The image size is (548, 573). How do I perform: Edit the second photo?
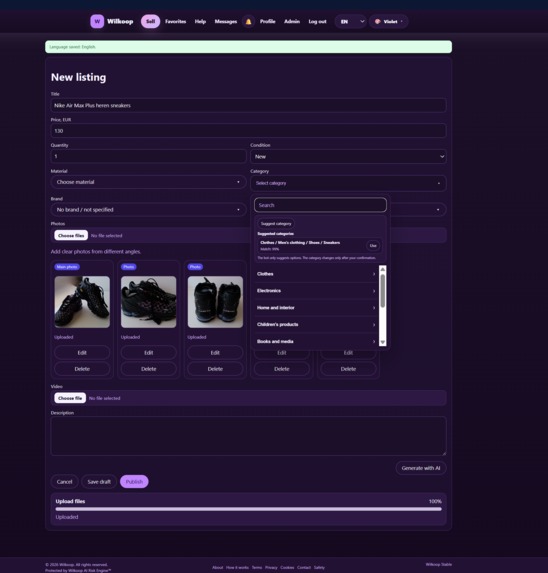149,353
